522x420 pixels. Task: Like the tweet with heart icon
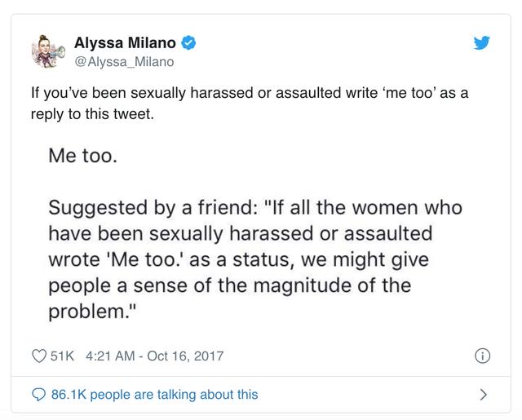point(39,356)
